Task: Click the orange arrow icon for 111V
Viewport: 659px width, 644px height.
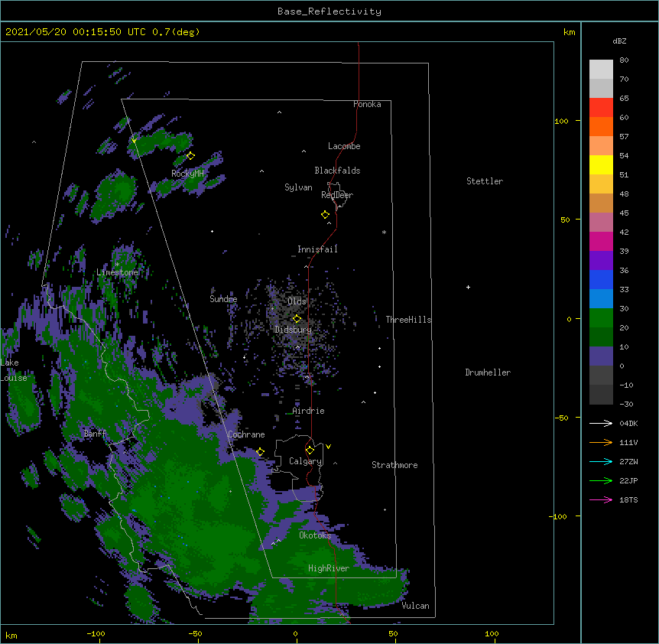Action: [x=601, y=442]
